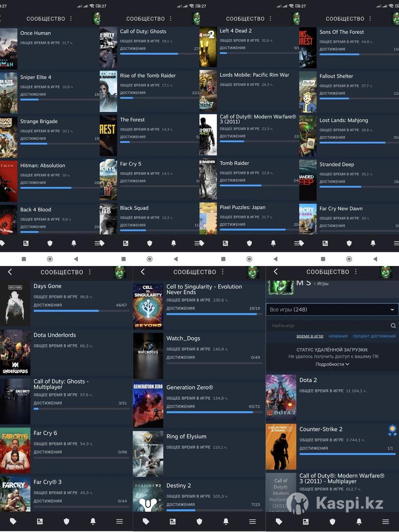Tap the notifications bell below Destiny 2
This screenshot has height=532, width=399.
(226, 521)
